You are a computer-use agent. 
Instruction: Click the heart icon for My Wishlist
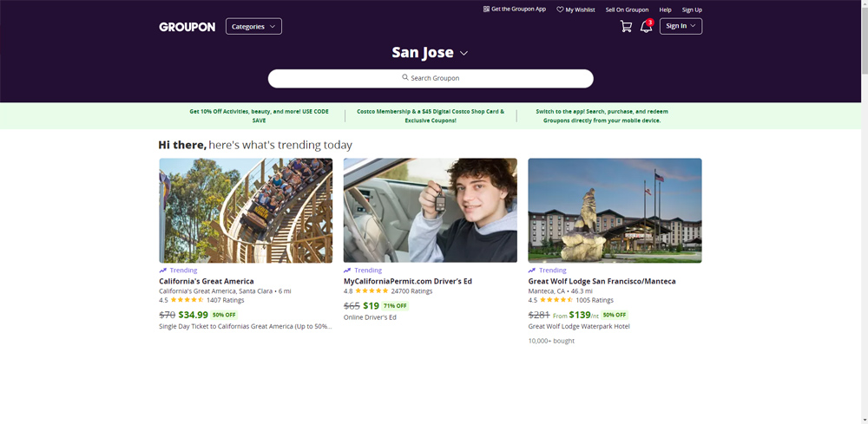(560, 10)
